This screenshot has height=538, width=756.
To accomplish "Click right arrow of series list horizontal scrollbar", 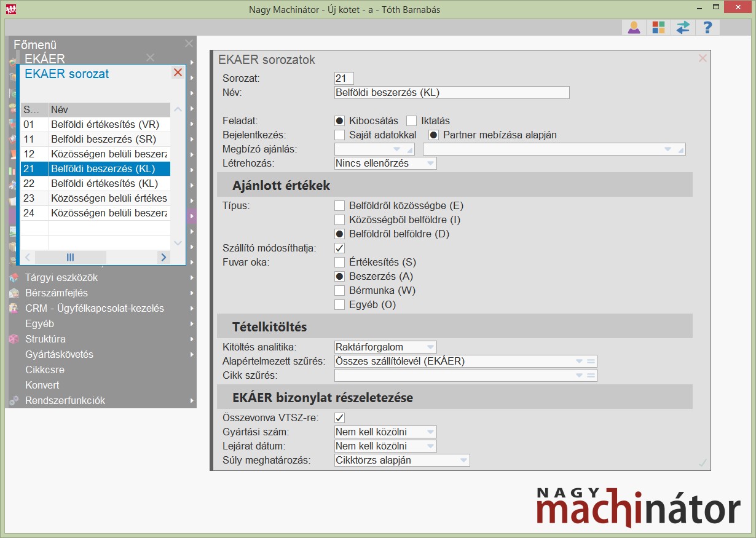I will [x=163, y=257].
